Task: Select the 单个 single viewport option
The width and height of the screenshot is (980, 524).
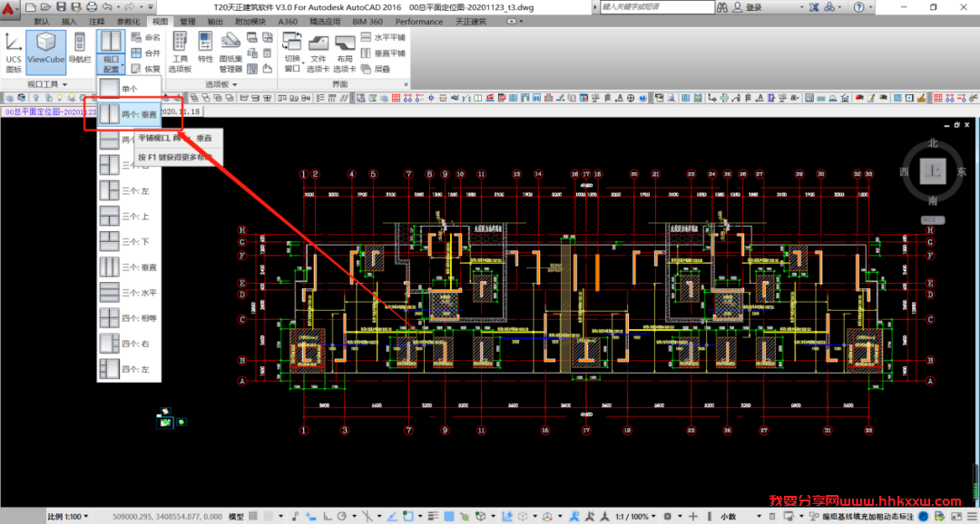Action: pyautogui.click(x=129, y=89)
